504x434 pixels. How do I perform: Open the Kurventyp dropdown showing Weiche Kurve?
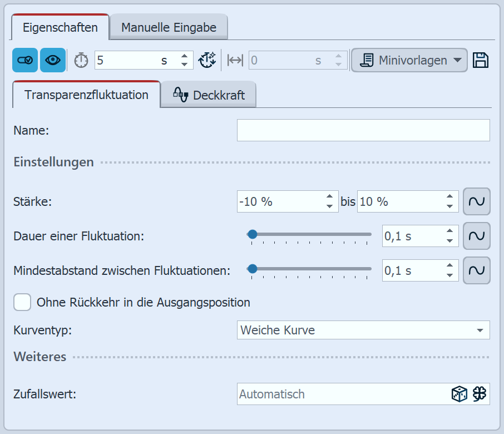363,330
